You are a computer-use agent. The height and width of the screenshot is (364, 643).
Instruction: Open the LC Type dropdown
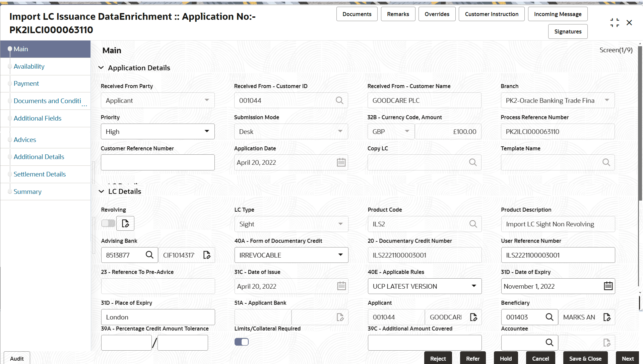click(x=340, y=224)
